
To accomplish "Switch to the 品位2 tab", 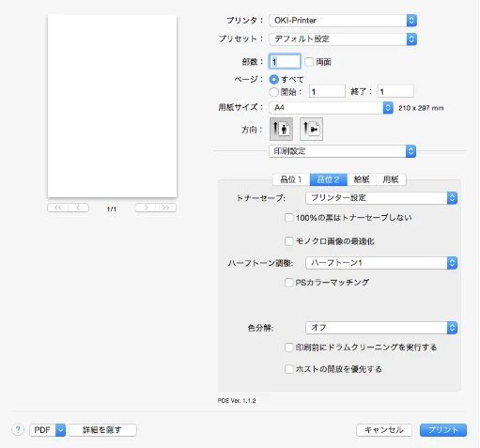I will pyautogui.click(x=329, y=179).
